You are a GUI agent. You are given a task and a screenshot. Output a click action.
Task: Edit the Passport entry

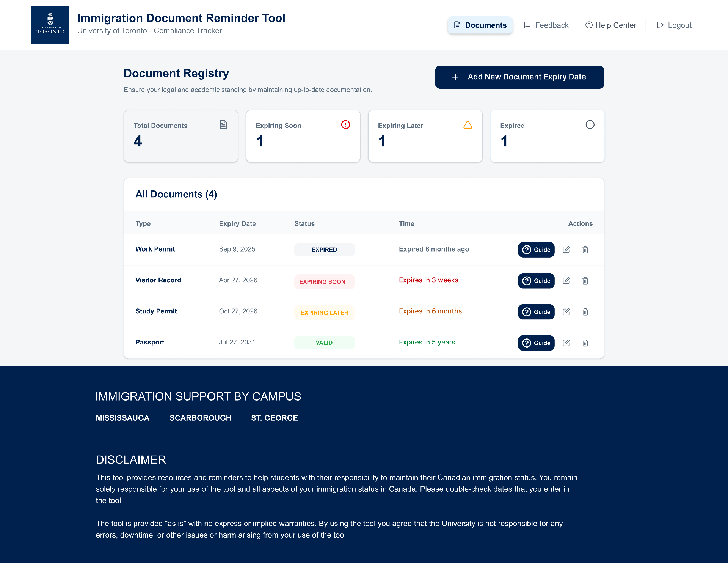point(566,343)
